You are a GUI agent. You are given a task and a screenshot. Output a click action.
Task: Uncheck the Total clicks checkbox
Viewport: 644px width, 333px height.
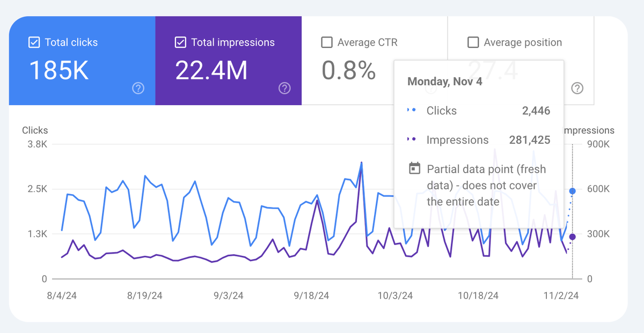(x=34, y=42)
